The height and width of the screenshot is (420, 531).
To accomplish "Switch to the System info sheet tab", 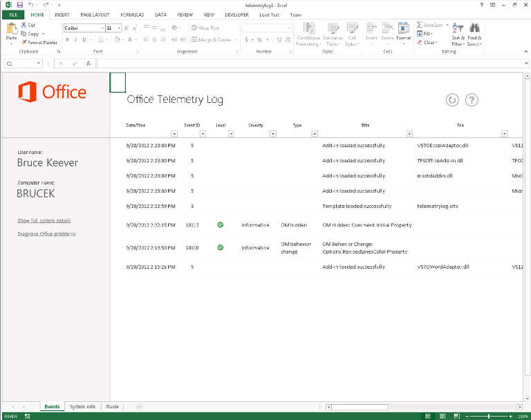I will click(x=82, y=407).
